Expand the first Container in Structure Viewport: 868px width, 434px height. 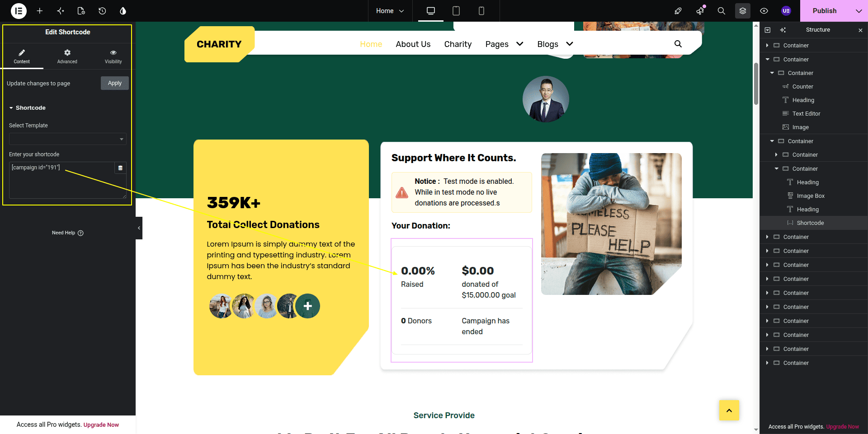[767, 46]
